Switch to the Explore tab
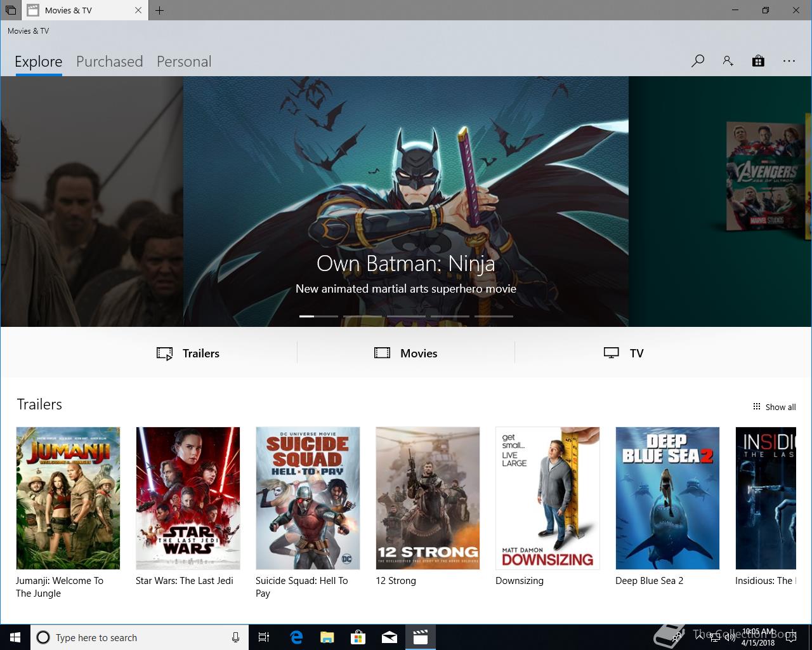This screenshot has height=650, width=812. coord(39,62)
